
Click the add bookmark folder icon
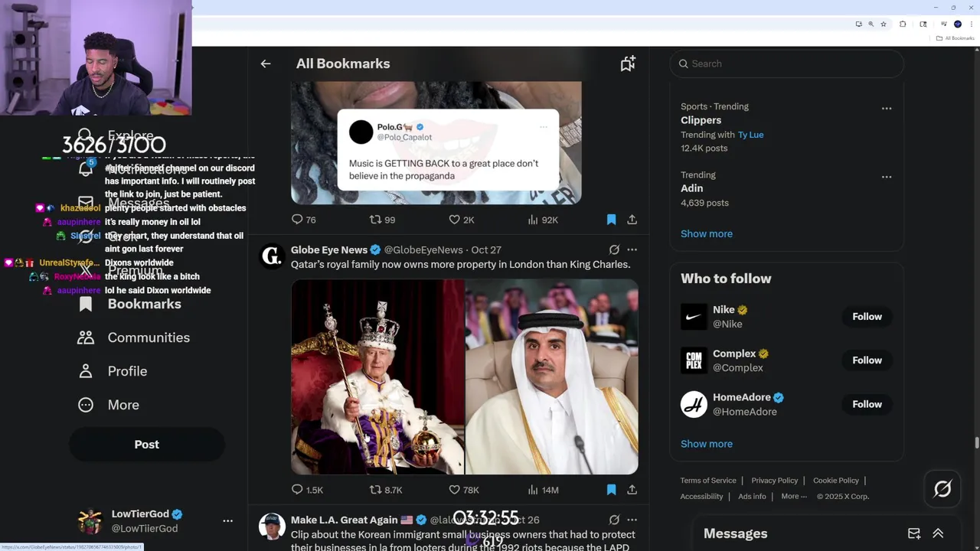click(x=628, y=64)
